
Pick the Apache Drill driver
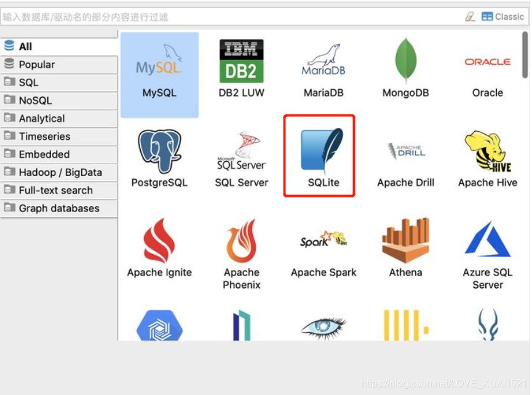coord(405,165)
